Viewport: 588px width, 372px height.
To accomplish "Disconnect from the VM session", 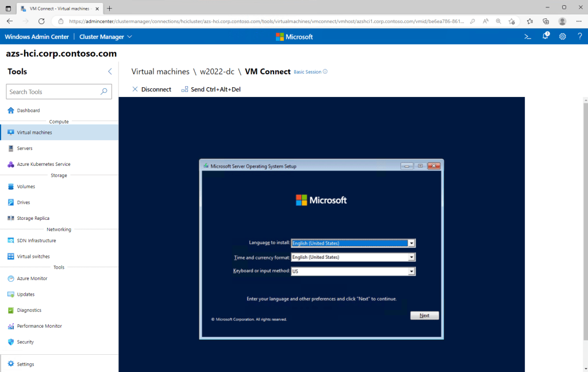I will click(x=152, y=90).
